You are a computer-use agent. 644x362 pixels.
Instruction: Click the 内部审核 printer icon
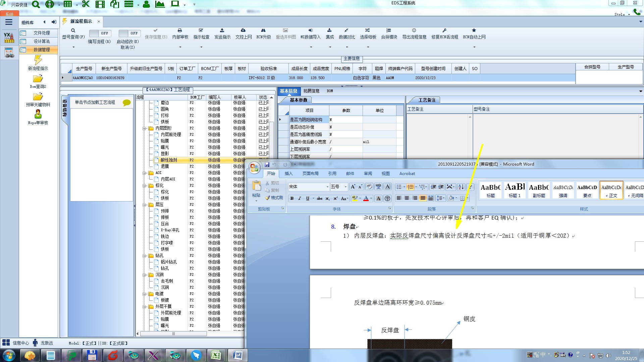click(x=180, y=31)
